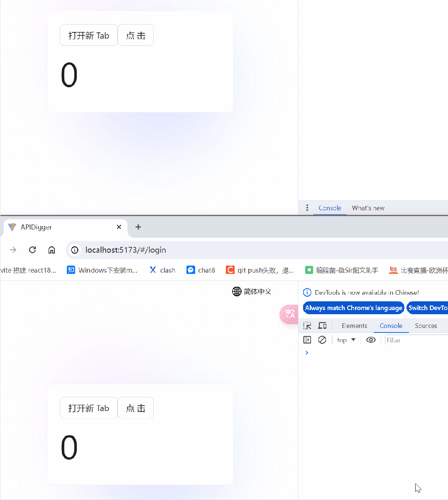448x500 pixels.
Task: View site information icon in the address bar
Action: click(x=75, y=250)
